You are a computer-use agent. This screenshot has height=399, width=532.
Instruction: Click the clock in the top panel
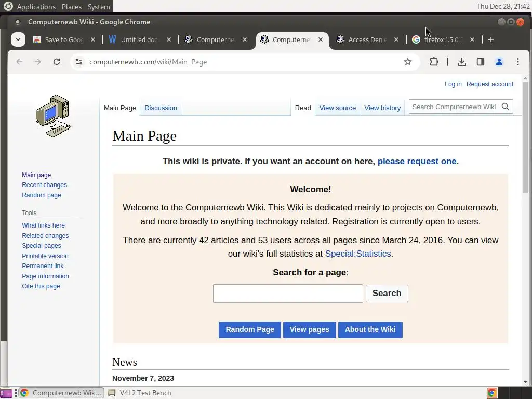(x=503, y=6)
